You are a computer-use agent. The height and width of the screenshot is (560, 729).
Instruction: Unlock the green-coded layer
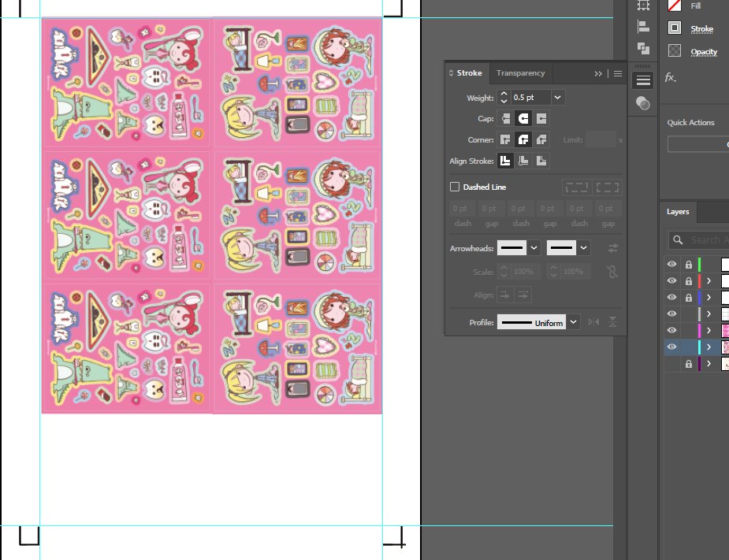click(x=689, y=265)
